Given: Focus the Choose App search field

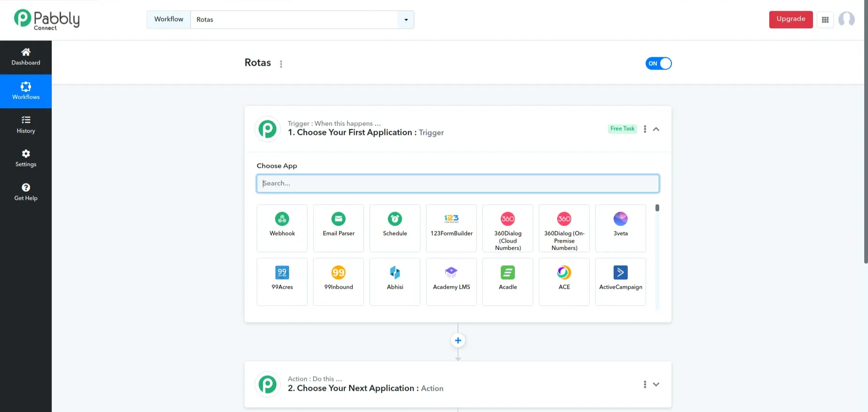Looking at the screenshot, I should pyautogui.click(x=458, y=183).
